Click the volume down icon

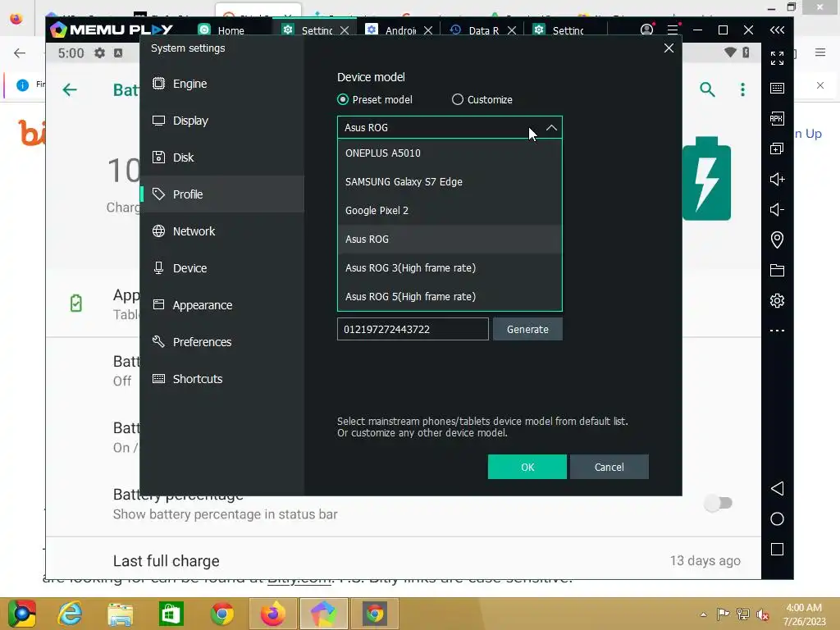[x=777, y=209]
